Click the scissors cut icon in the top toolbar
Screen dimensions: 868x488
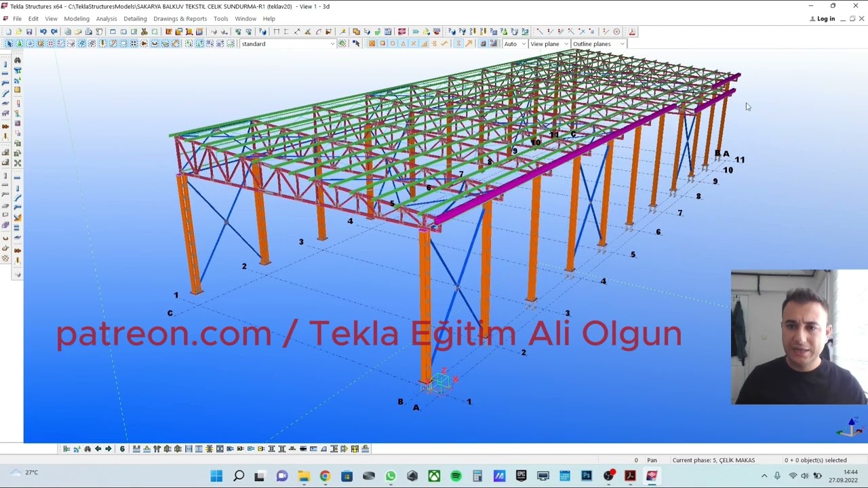coord(144,31)
